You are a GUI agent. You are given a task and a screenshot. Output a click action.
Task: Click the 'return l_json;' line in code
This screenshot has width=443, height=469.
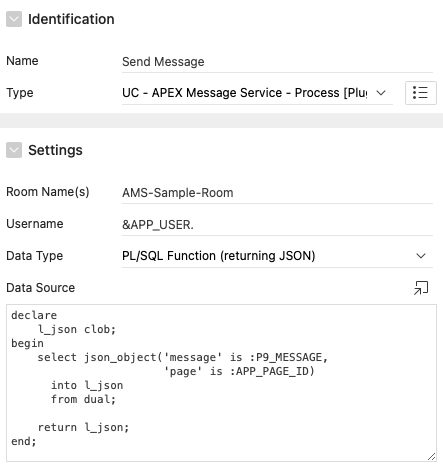(83, 427)
